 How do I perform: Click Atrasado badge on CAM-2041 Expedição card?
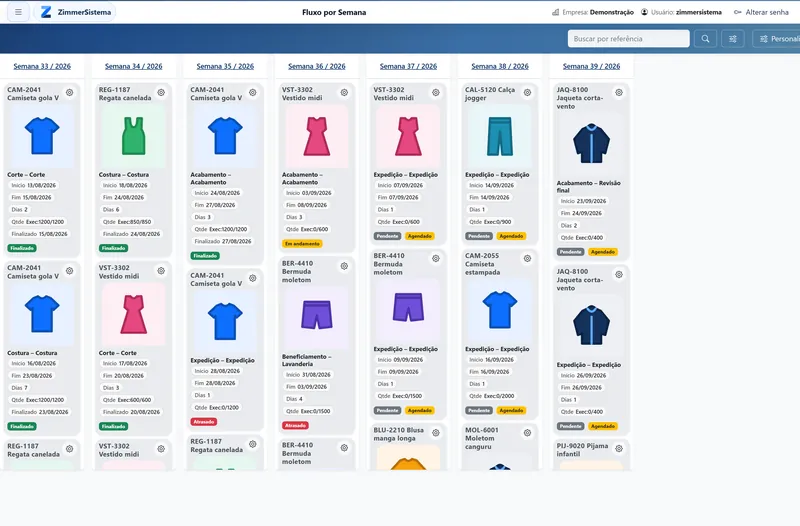(204, 422)
